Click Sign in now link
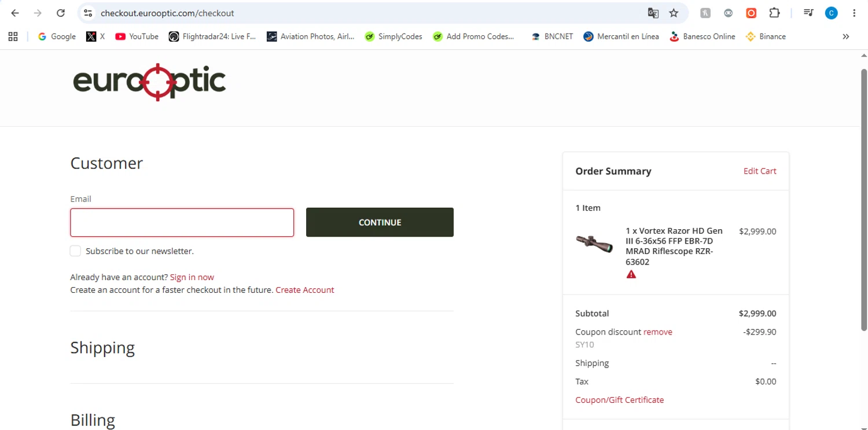 [x=192, y=277]
